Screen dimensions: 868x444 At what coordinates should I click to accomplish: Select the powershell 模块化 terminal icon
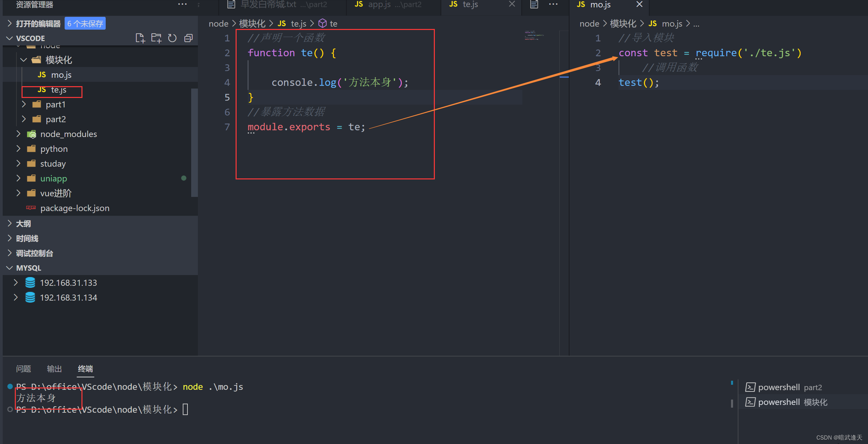pyautogui.click(x=750, y=402)
